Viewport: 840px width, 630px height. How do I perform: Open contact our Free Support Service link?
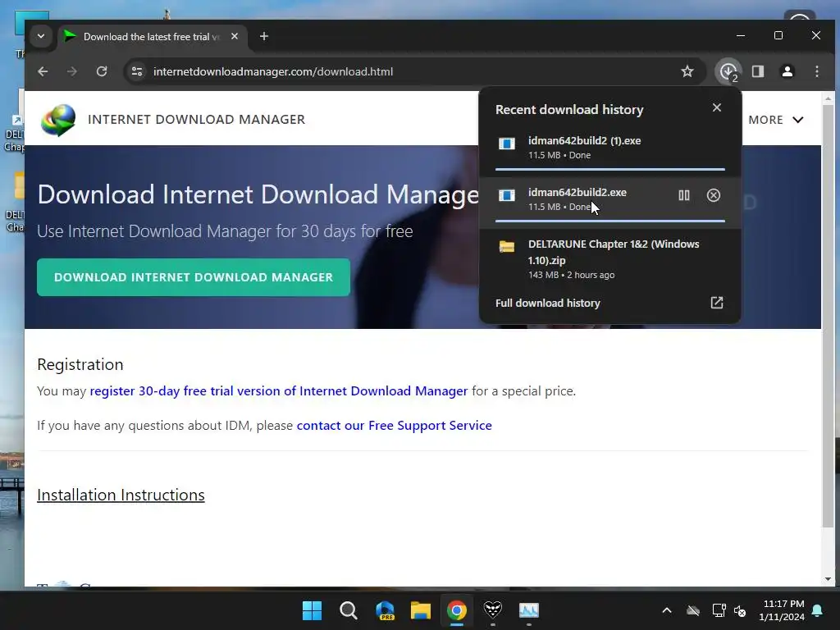395,426
